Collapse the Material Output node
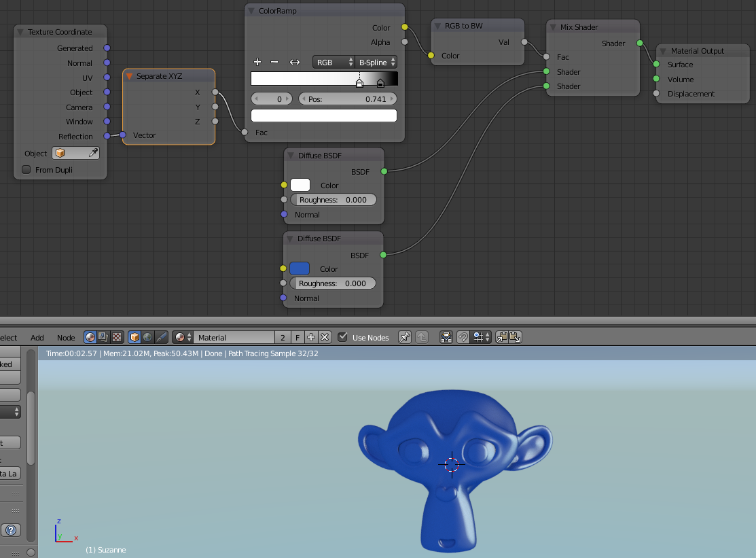The width and height of the screenshot is (756, 558). click(663, 51)
